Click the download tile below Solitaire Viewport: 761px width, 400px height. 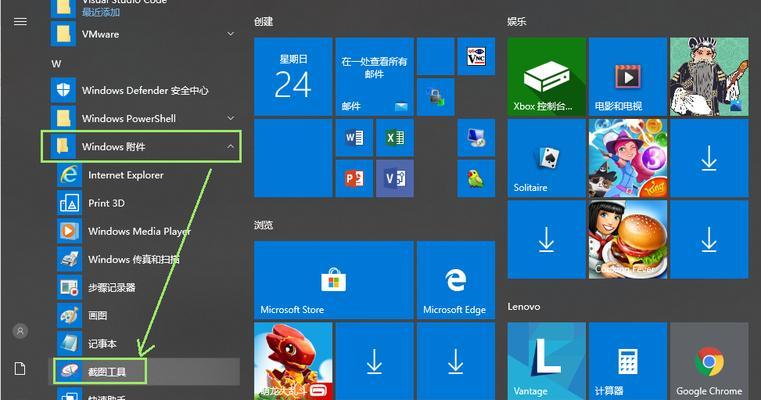pos(546,239)
